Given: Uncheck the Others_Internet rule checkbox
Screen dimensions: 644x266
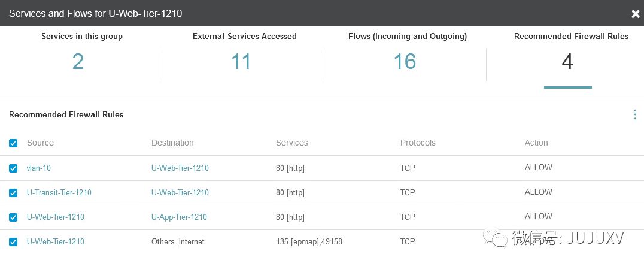Looking at the screenshot, I should pos(13,242).
